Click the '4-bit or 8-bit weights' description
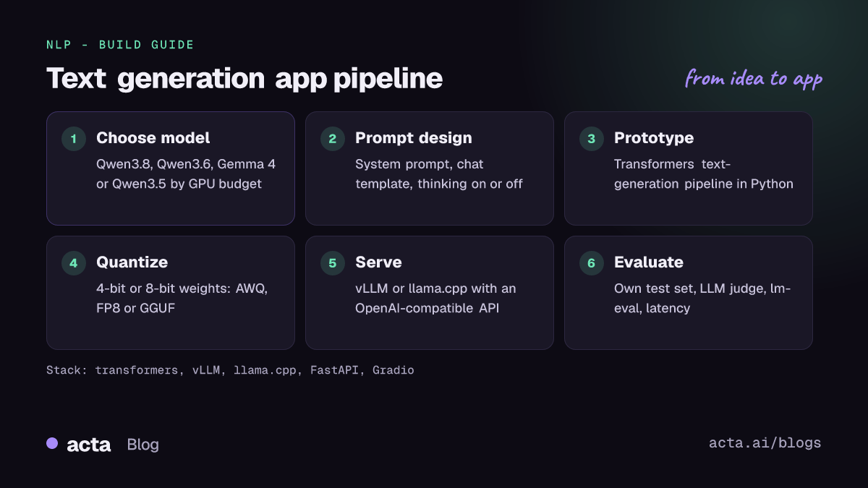Screen dimensions: 868x488 (x=182, y=299)
